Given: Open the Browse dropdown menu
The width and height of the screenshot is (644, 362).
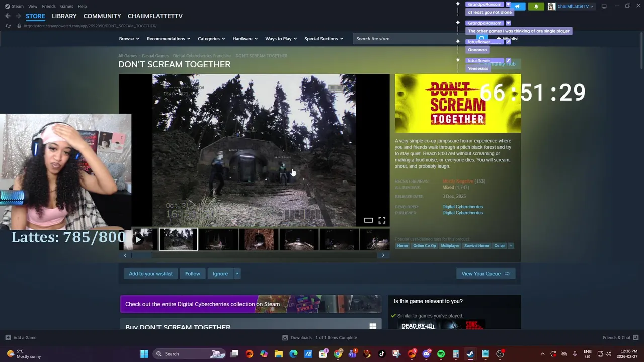Looking at the screenshot, I should pyautogui.click(x=129, y=39).
